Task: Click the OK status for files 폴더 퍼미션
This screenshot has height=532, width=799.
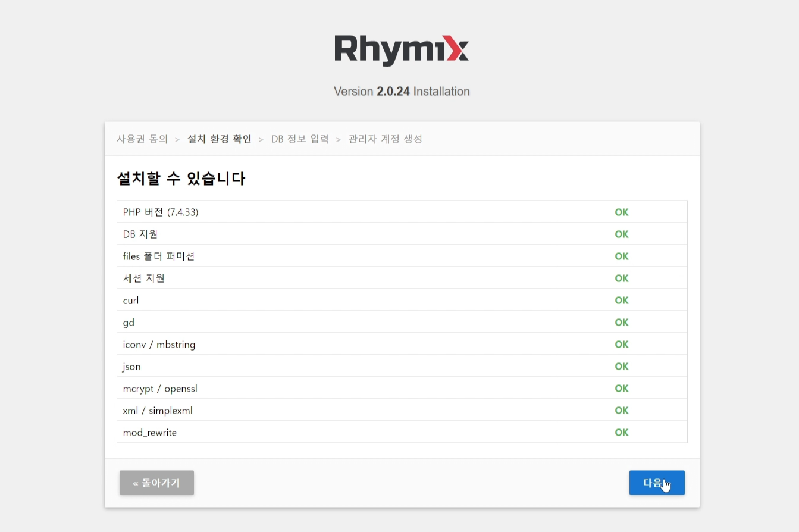Action: coord(622,256)
